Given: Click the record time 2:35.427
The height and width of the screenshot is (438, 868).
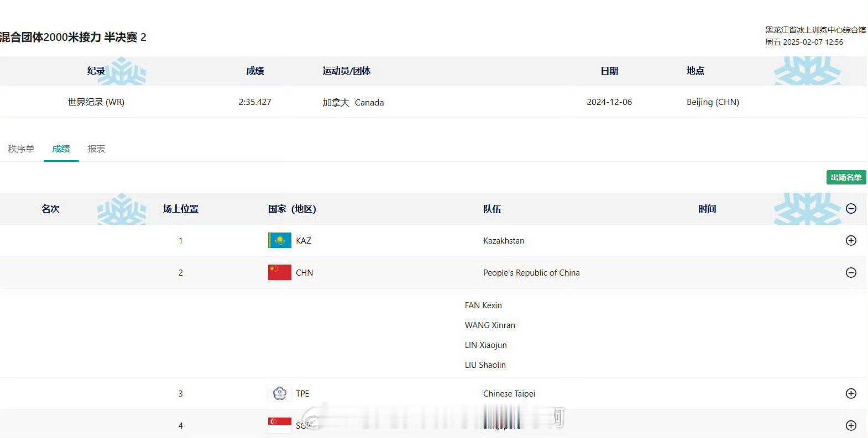Looking at the screenshot, I should point(255,102).
